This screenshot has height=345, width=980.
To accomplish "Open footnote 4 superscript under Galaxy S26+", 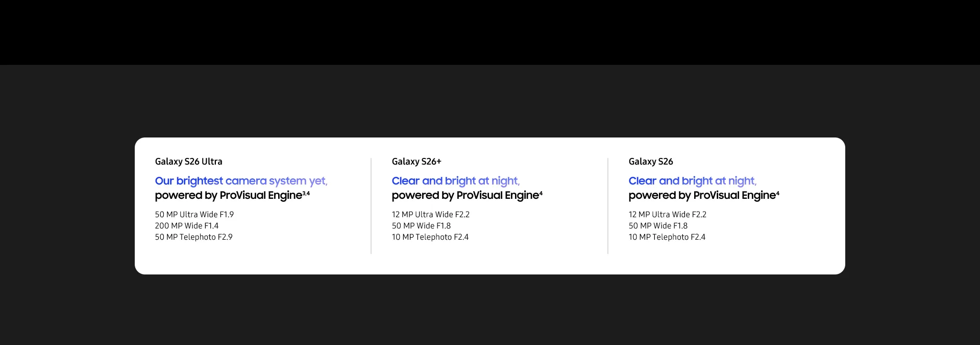I will click(541, 193).
